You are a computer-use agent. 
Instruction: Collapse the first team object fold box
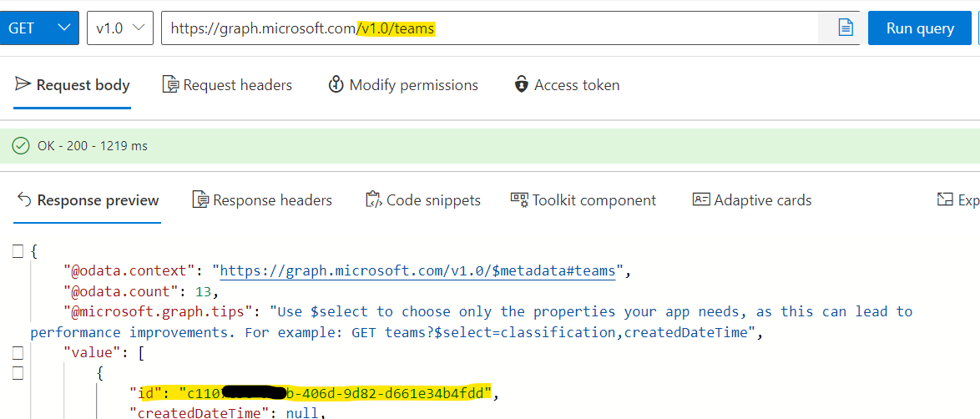[x=18, y=373]
